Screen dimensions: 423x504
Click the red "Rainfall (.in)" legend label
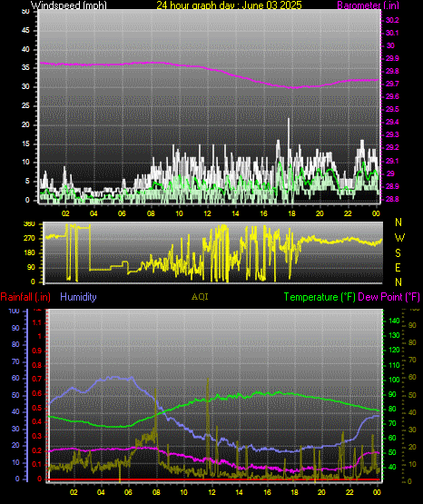25,297
